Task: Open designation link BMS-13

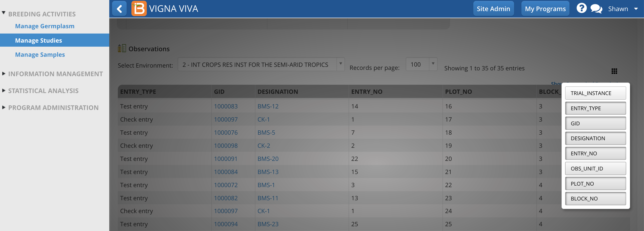Action: 268,172
